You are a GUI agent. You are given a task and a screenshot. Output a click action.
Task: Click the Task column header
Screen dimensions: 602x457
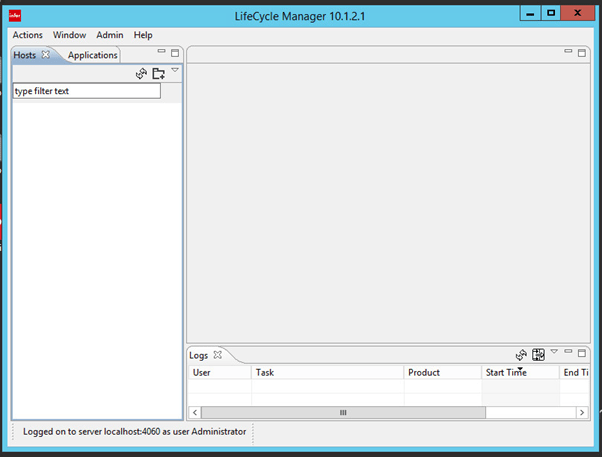tap(326, 373)
